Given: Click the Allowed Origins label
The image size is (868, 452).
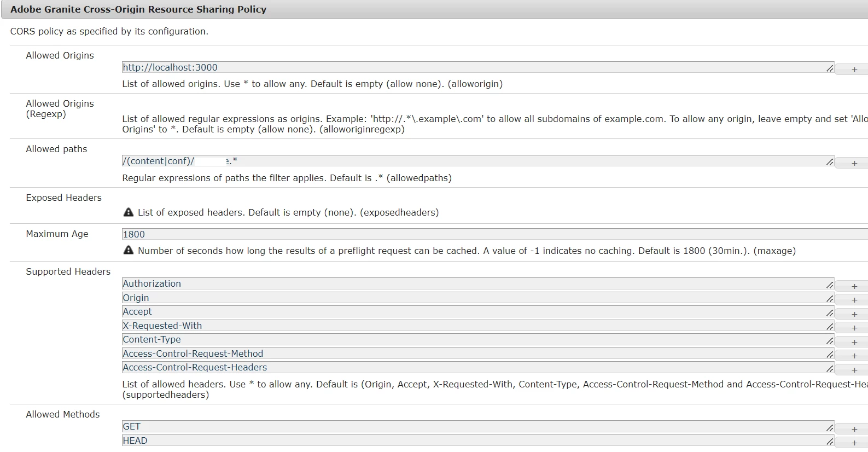Looking at the screenshot, I should (x=60, y=55).
